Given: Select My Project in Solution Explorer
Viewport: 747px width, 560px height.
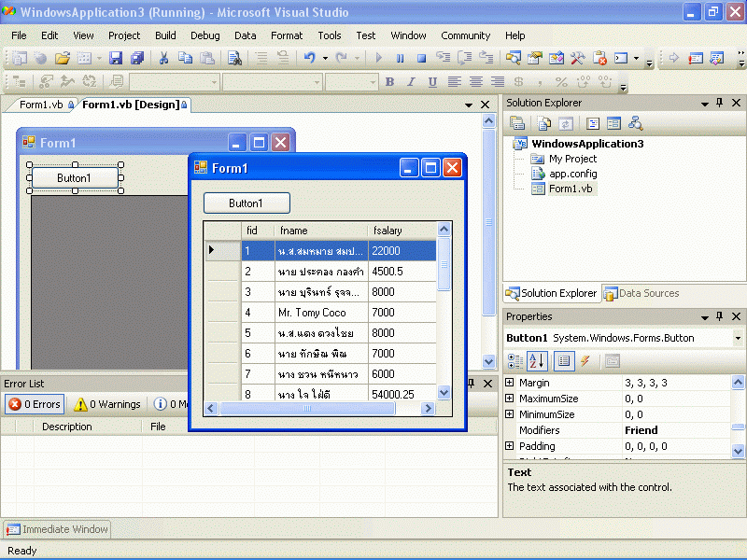Looking at the screenshot, I should point(572,159).
